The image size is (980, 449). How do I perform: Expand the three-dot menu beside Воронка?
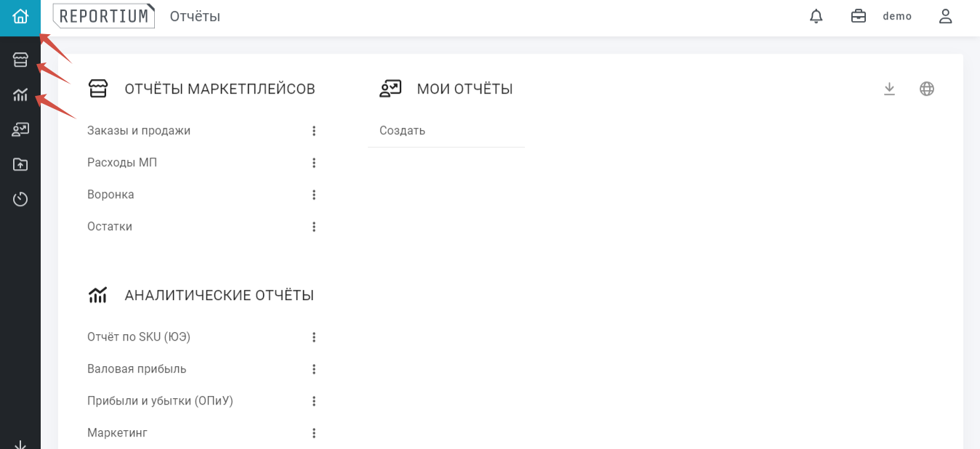click(x=314, y=195)
